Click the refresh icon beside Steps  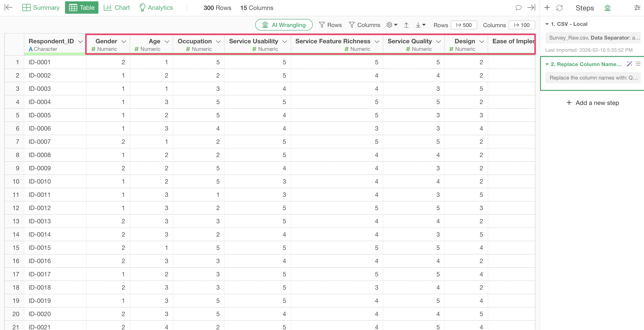(560, 8)
